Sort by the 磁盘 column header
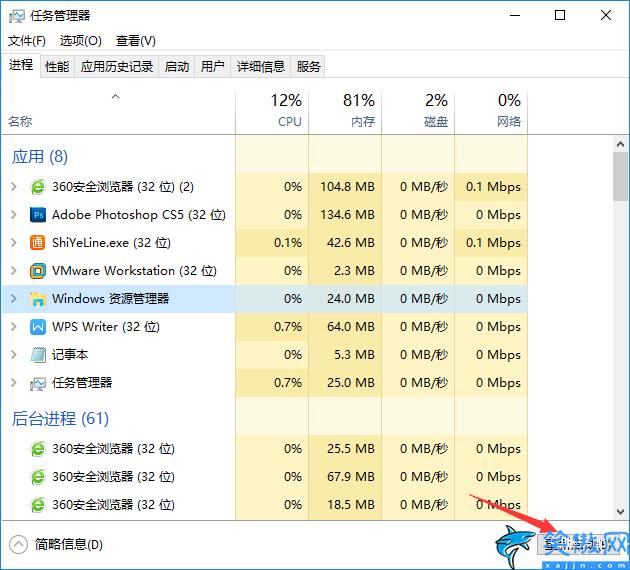Viewport: 630px width, 570px height. tap(418, 112)
